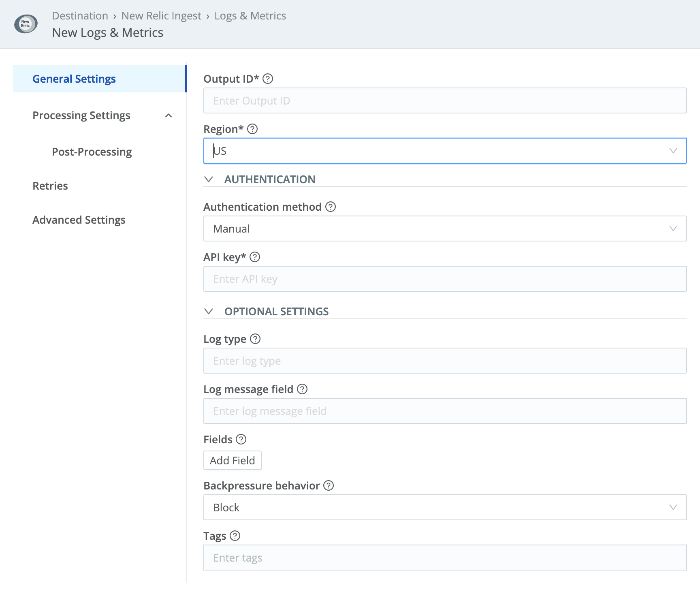The width and height of the screenshot is (700, 594).
Task: Open the Region dropdown
Action: [x=444, y=151]
